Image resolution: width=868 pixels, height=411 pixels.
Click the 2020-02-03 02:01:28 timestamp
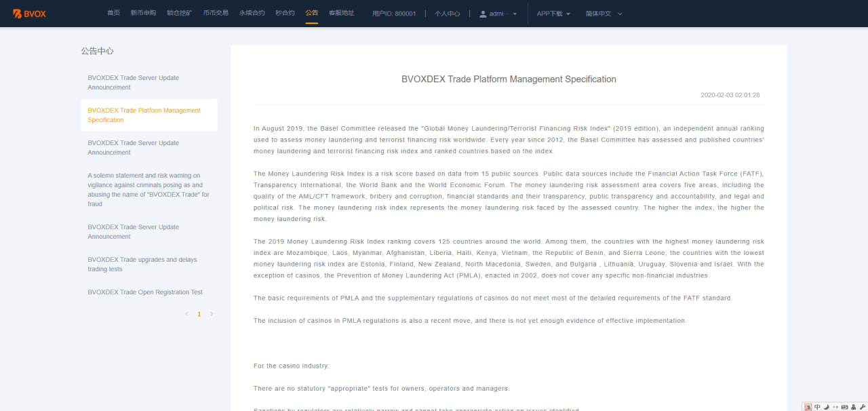pos(730,95)
